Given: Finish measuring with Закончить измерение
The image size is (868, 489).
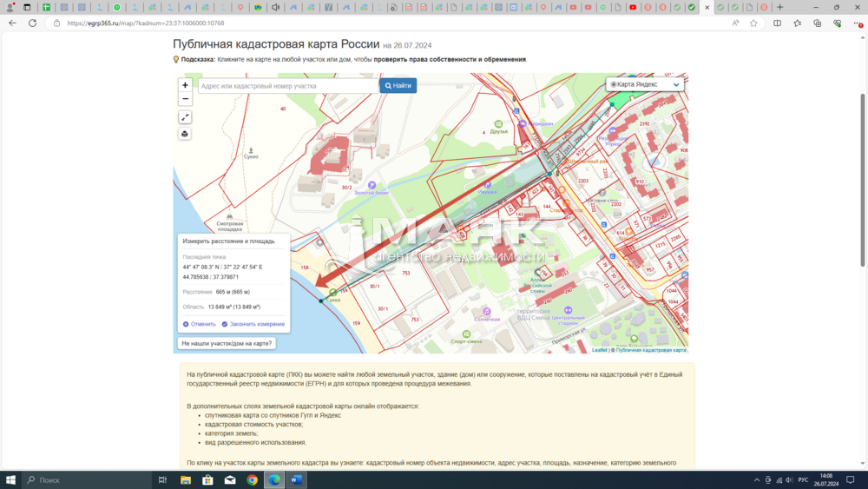Looking at the screenshot, I should tap(253, 324).
